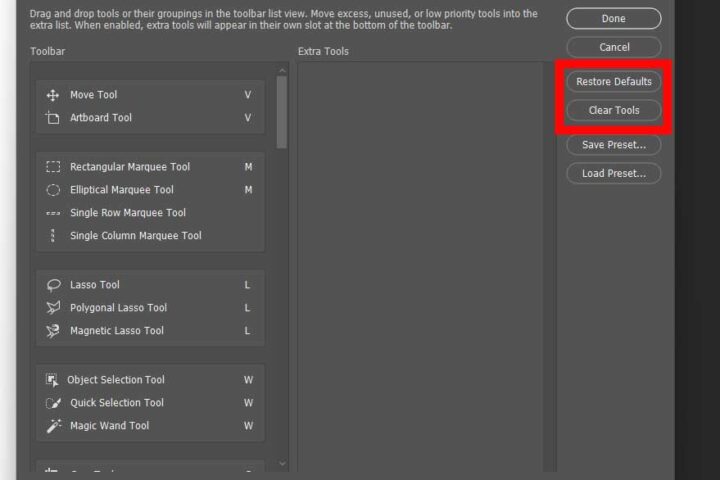Screen dimensions: 720x480
Task: Select the 'Artboard Tool' label
Action: (x=101, y=118)
